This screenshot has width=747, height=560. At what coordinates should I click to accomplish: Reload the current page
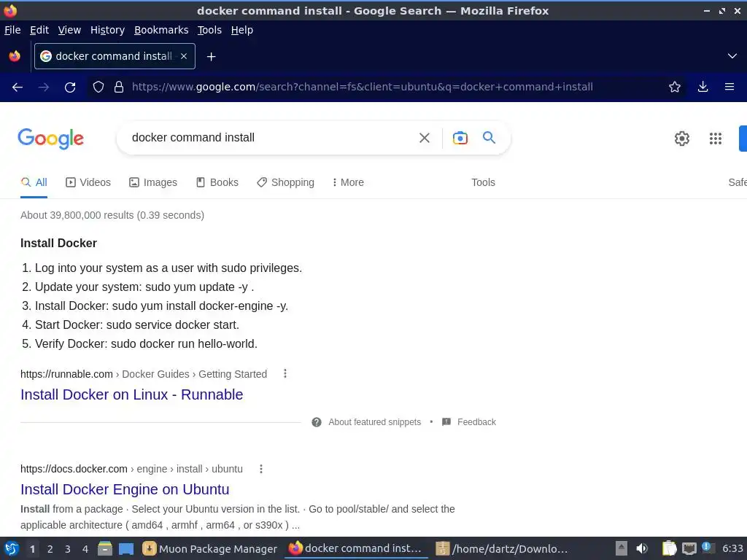[70, 87]
